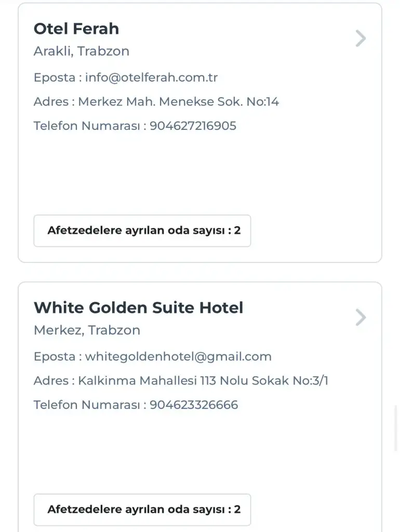Expand White Golden Suite Hotel chevron

(361, 317)
